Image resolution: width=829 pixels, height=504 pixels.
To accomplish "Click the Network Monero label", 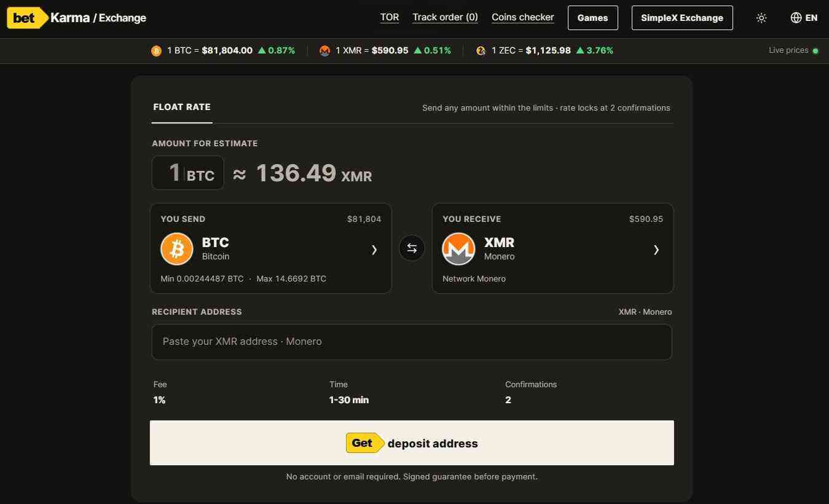I will tap(474, 279).
